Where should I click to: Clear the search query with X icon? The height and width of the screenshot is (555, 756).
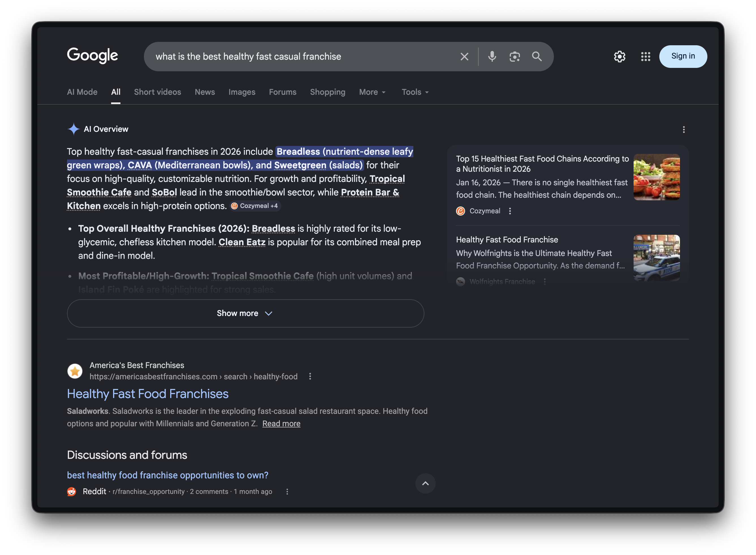click(x=464, y=57)
